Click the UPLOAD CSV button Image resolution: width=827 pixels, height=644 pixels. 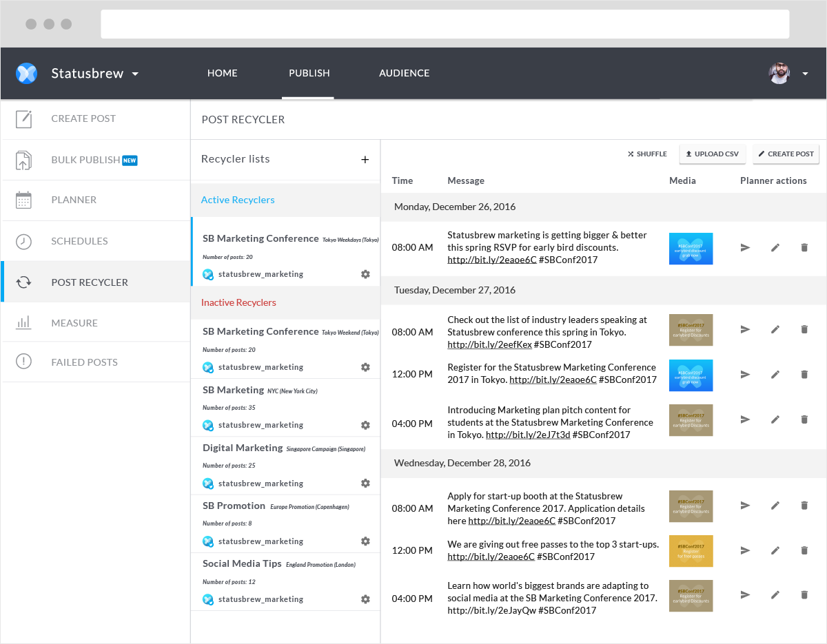(712, 154)
